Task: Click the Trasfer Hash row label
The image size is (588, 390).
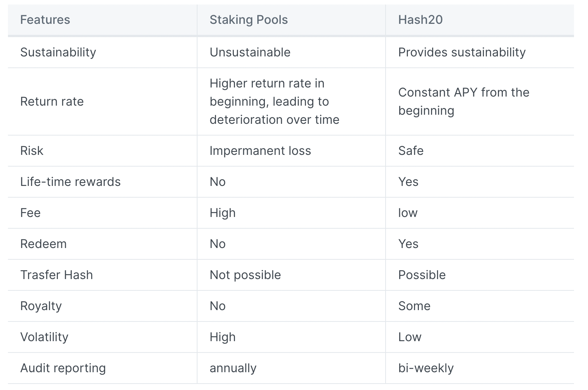Action: click(56, 275)
